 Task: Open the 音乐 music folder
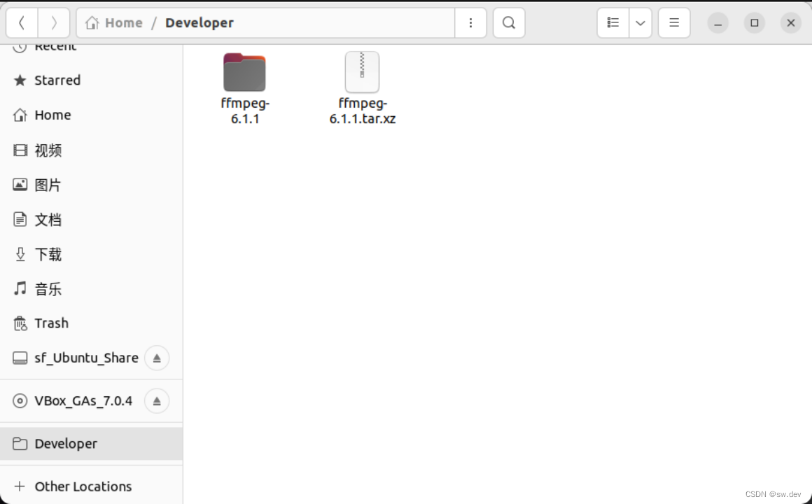[x=91, y=289]
